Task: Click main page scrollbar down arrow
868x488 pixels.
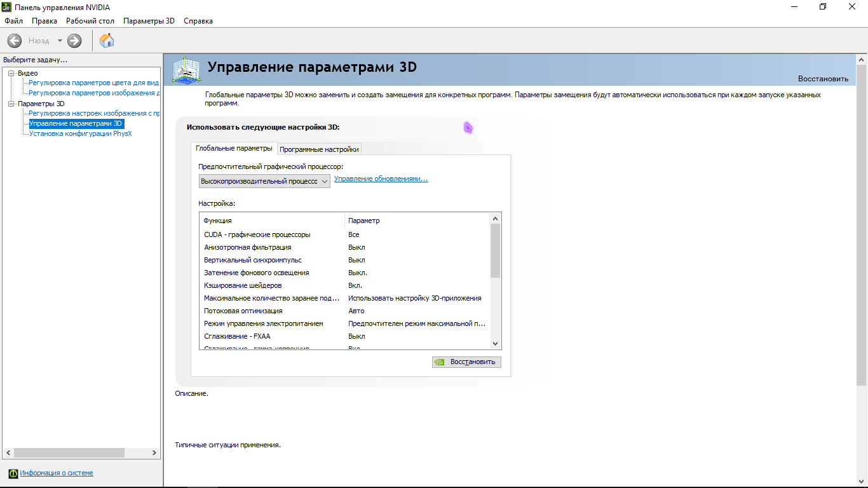Action: (862, 482)
